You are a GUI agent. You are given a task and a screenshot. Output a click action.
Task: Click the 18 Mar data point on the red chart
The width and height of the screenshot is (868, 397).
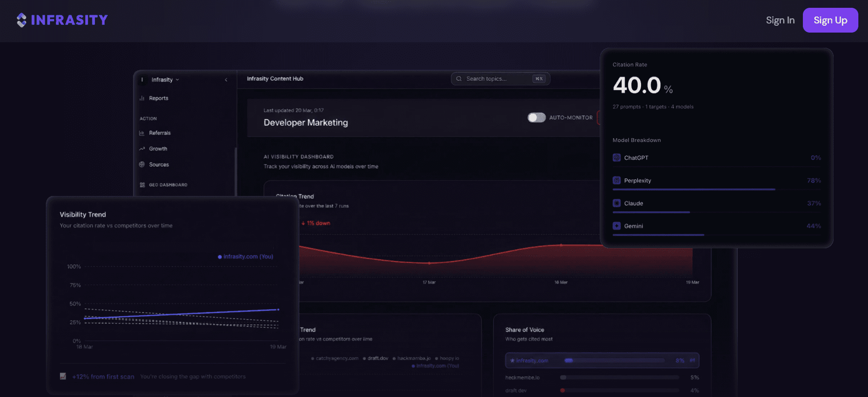click(561, 245)
